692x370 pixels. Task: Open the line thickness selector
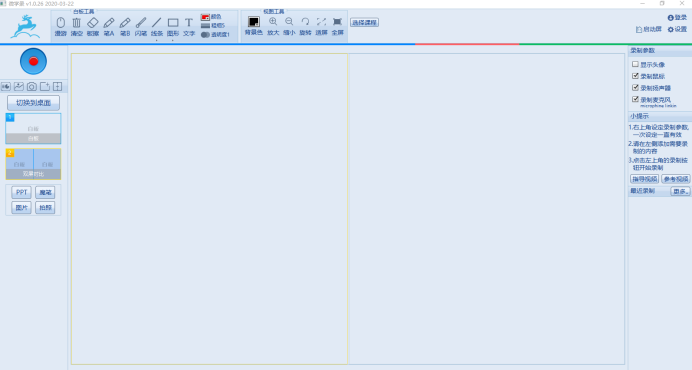213,26
